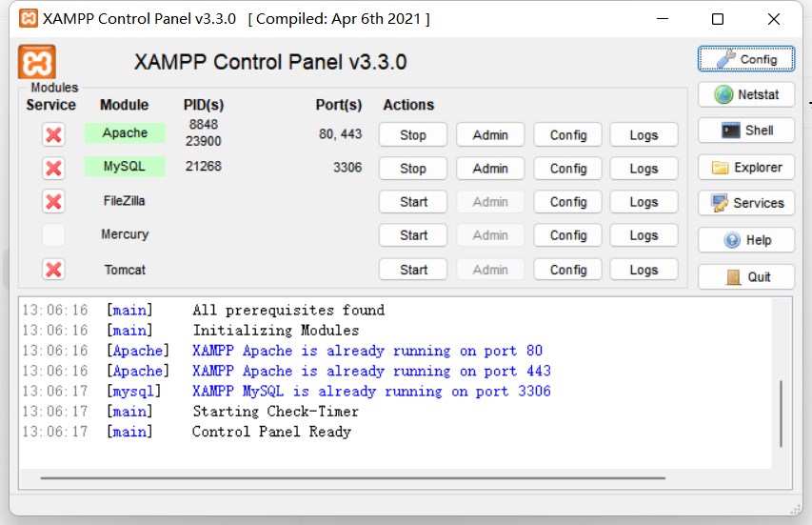Click log line 'MySQL is already running on port 3306'
Image resolution: width=812 pixels, height=525 pixels.
tap(371, 391)
